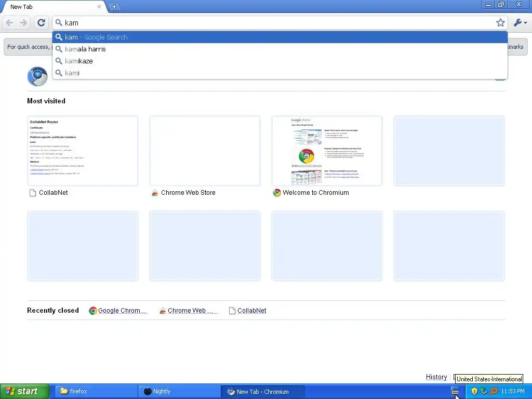Viewport: 532px width, 399px height.
Task: Click the Web Store icon in Recently closed
Action: pyautogui.click(x=163, y=311)
